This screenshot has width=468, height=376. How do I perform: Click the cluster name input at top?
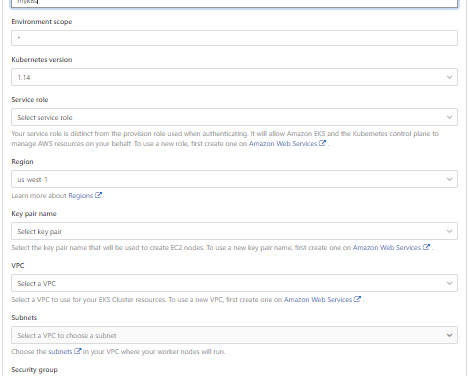[x=234, y=3]
